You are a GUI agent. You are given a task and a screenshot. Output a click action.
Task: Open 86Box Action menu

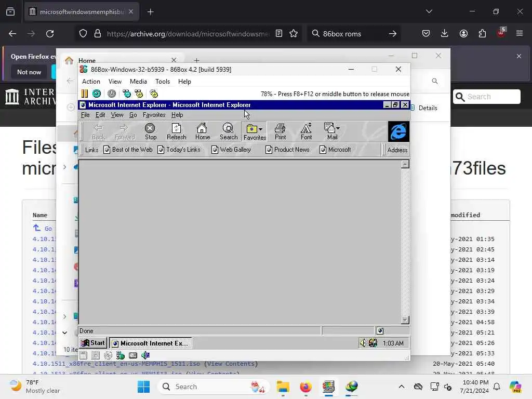[x=91, y=82]
